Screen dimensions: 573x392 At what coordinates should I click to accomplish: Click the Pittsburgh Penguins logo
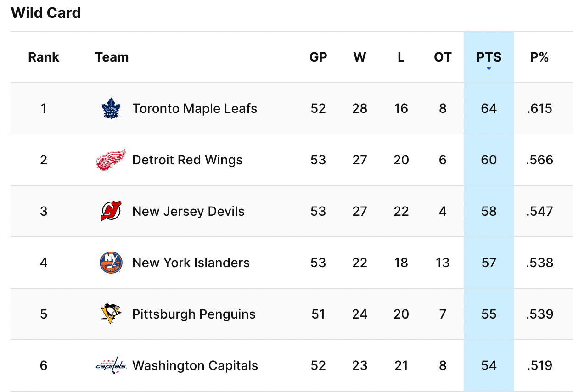coord(111,314)
